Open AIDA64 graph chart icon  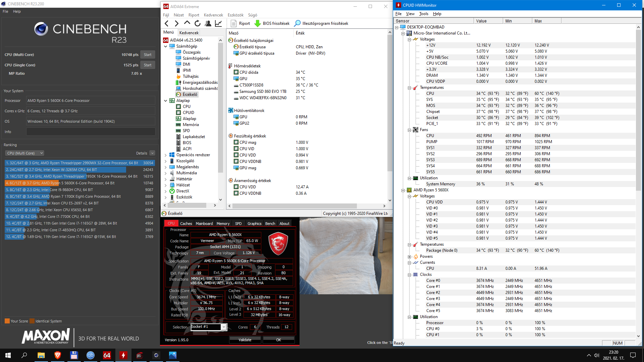(x=218, y=23)
